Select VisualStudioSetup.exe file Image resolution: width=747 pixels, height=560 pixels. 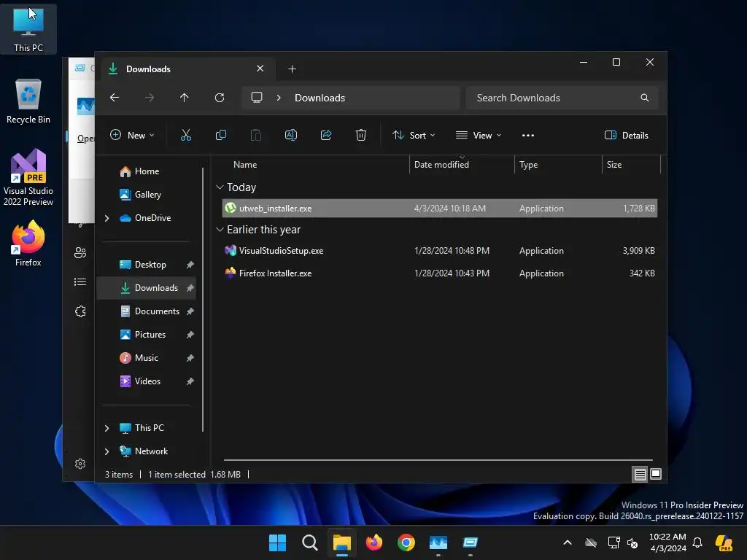[x=440, y=251]
